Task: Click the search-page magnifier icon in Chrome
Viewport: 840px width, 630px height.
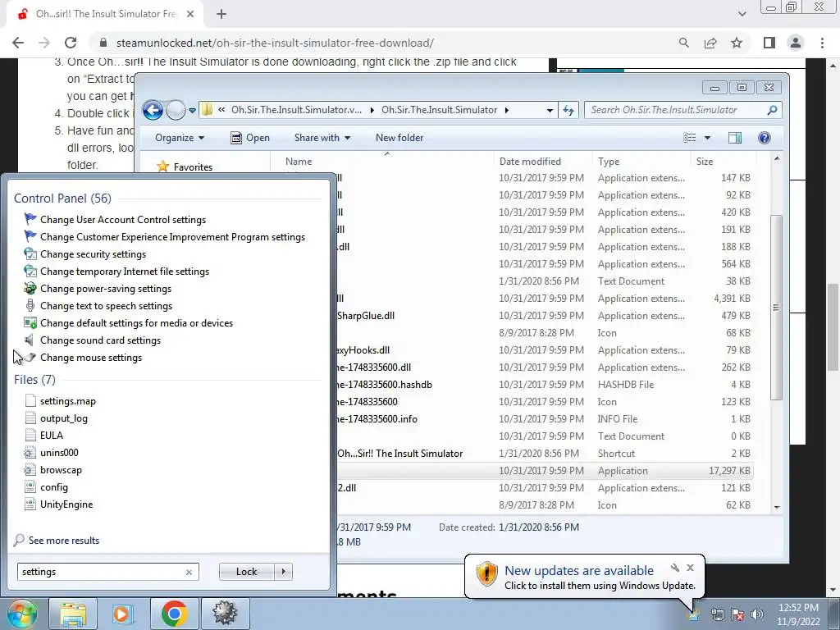Action: pos(683,43)
